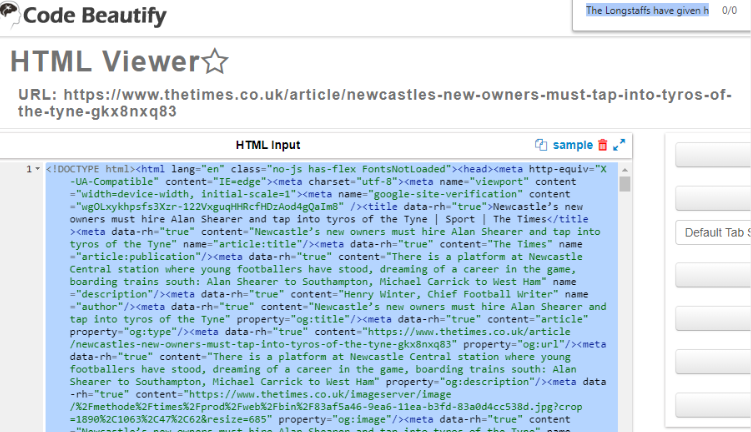The height and width of the screenshot is (432, 751).
Task: Click the HTML Viewer heading
Action: point(105,61)
